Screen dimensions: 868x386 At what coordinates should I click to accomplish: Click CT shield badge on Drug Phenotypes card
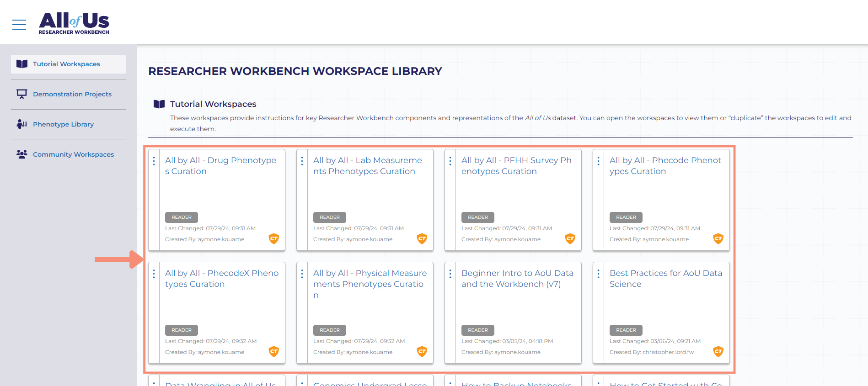click(x=274, y=238)
